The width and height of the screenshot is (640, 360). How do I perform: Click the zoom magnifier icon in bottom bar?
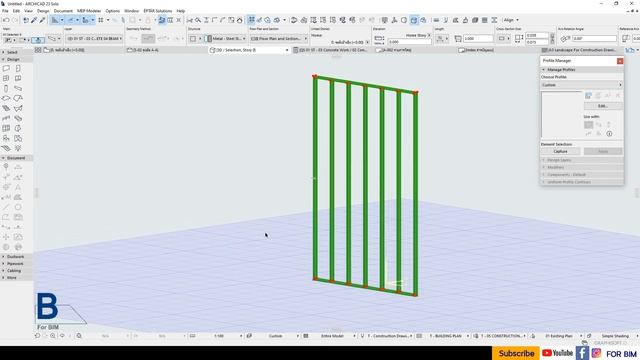[53, 336]
